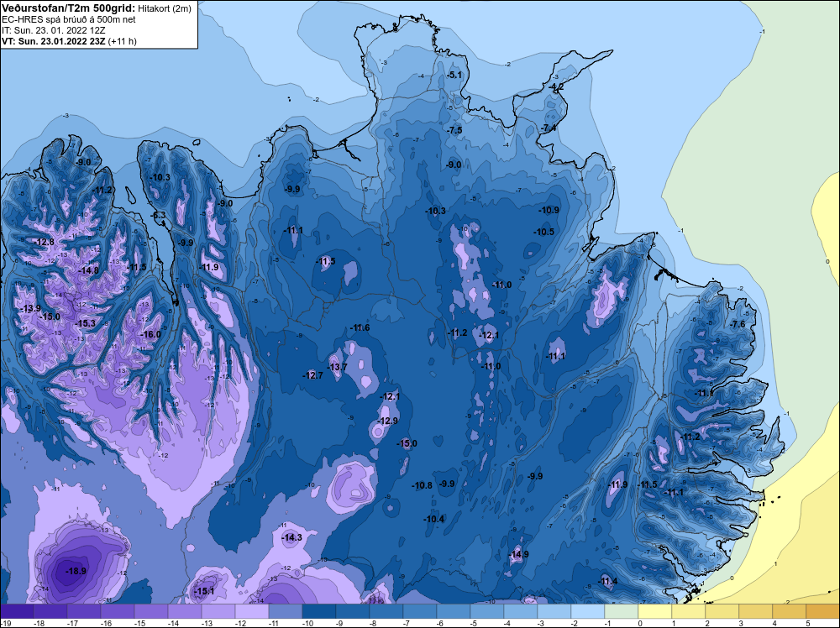Click the -13.7 temperature value
The image size is (840, 628).
click(337, 367)
